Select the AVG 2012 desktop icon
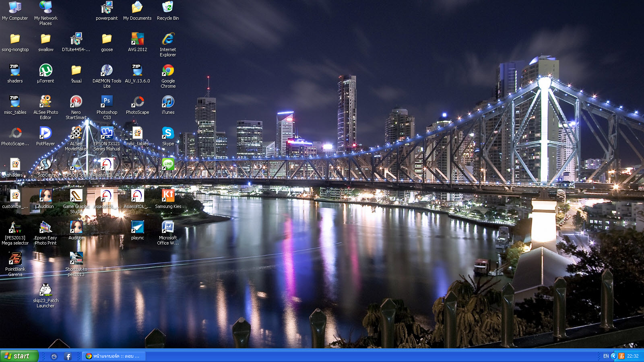Image resolution: width=644 pixels, height=362 pixels. [137, 39]
